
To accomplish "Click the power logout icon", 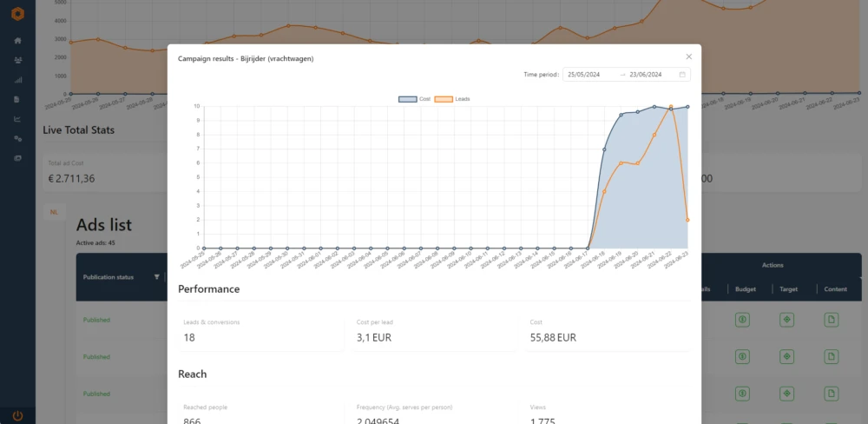I will point(17,415).
